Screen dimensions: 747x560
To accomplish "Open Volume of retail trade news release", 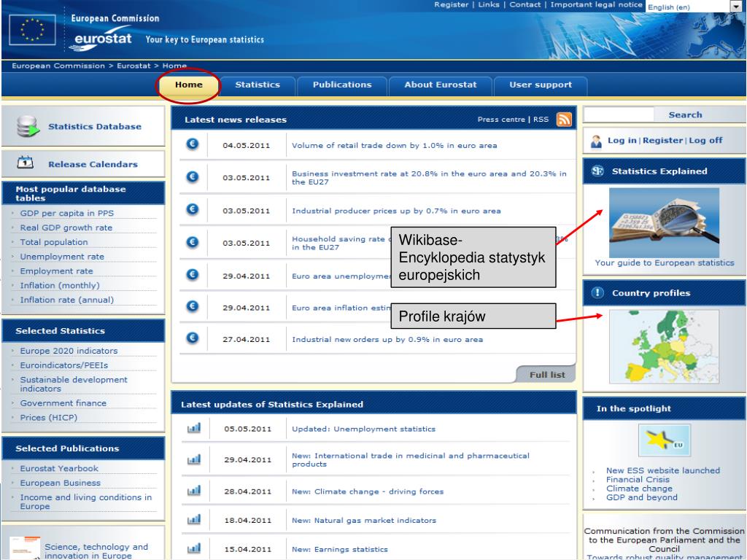I will click(395, 146).
